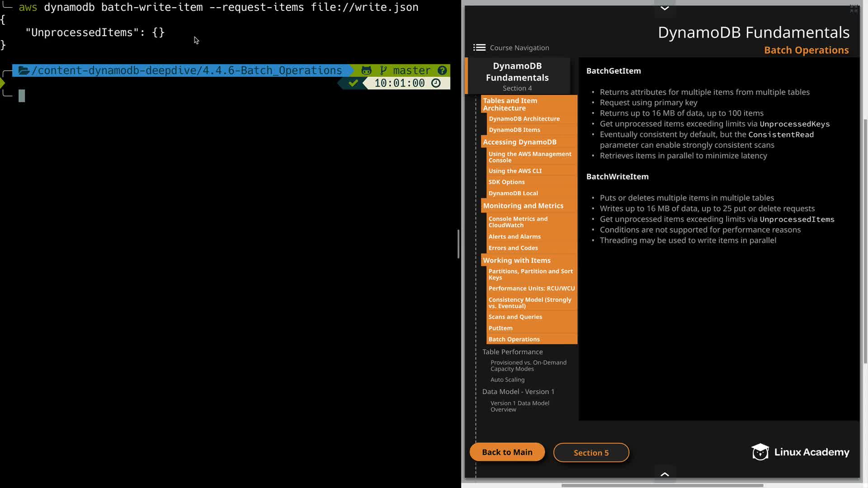Expand panel using bottom chevron up
The image size is (868, 488).
pyautogui.click(x=665, y=474)
